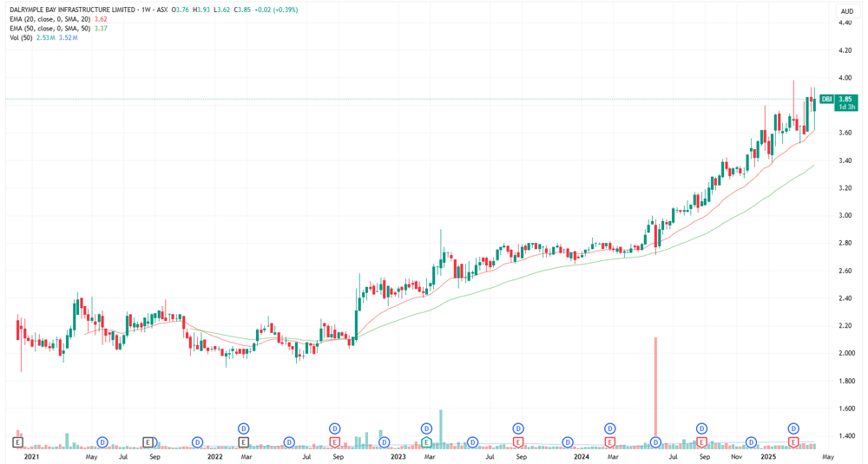Open the black earnings marker at early 2021
Screen dimensions: 868x464
coord(17,441)
